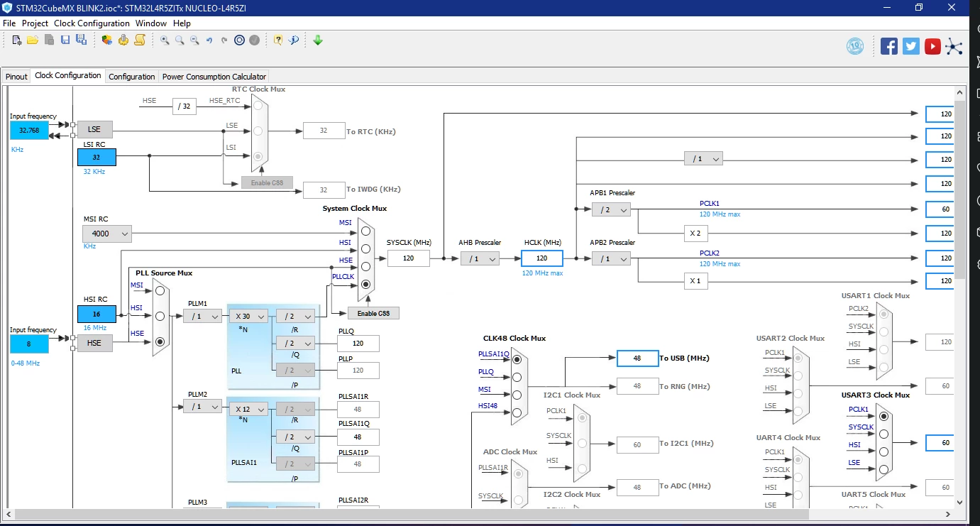Click the New Project toolbar icon

[x=17, y=40]
